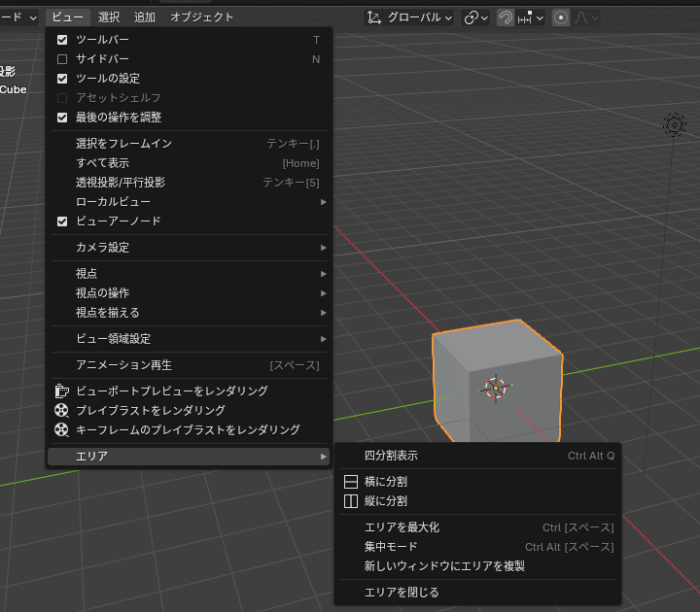
Task: Open the pivot point dropdown
Action: 475,17
